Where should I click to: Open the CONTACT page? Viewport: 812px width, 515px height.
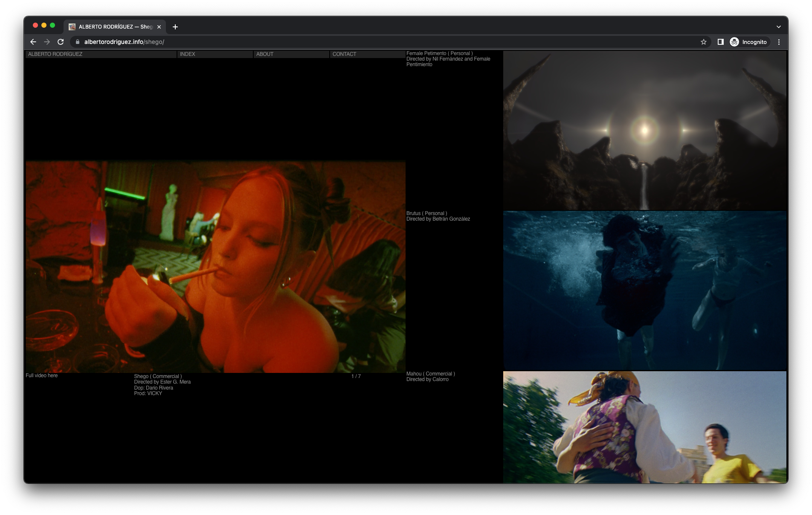(x=344, y=54)
